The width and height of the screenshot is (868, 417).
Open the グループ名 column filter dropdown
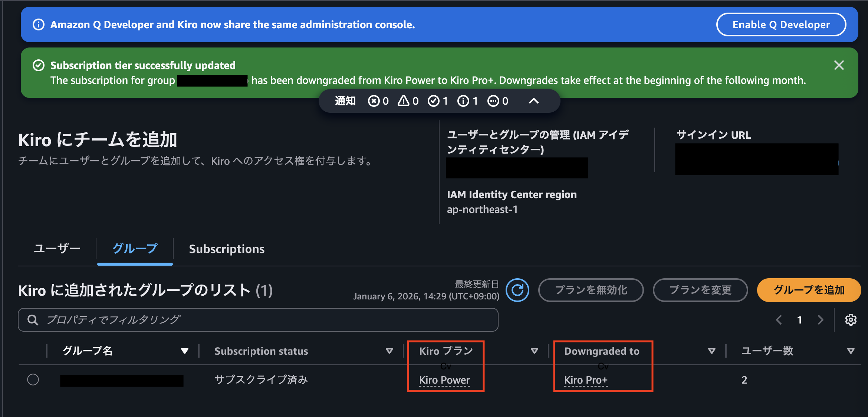(x=184, y=351)
